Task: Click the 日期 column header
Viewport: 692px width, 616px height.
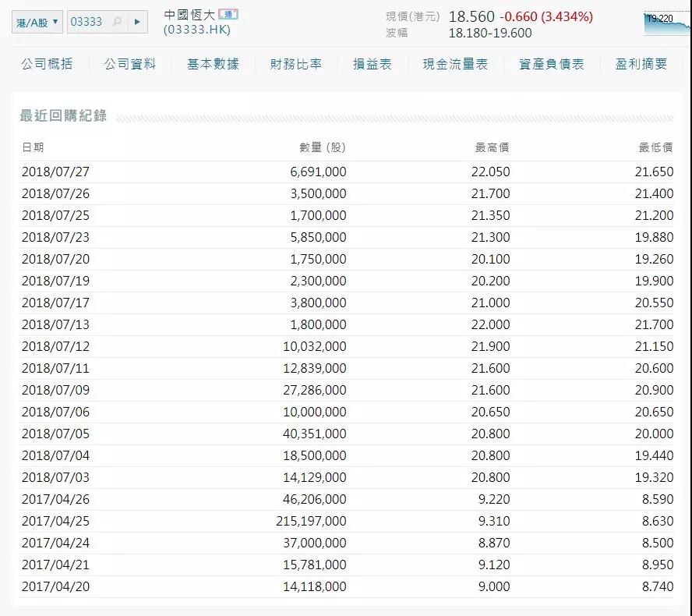Action: point(33,147)
